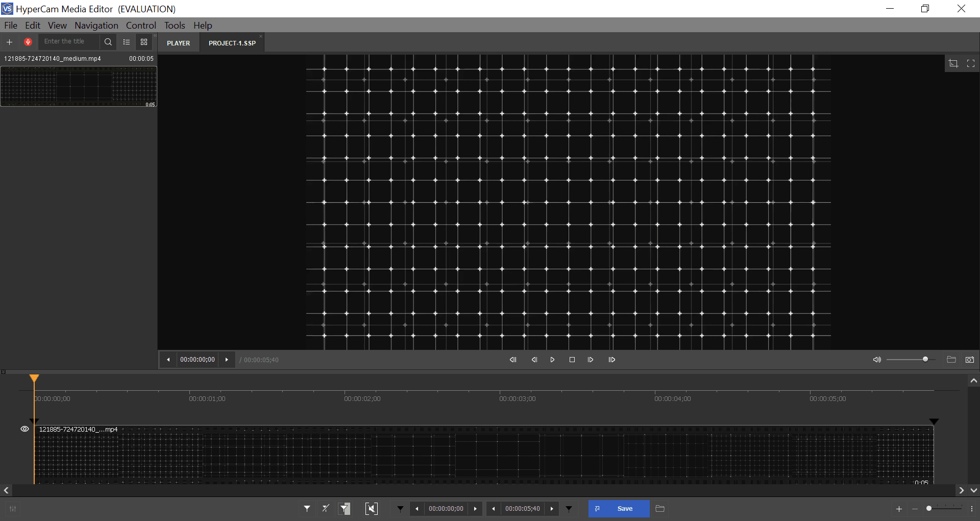Image resolution: width=980 pixels, height=521 pixels.
Task: Click the crop icon above the preview
Action: 953,63
